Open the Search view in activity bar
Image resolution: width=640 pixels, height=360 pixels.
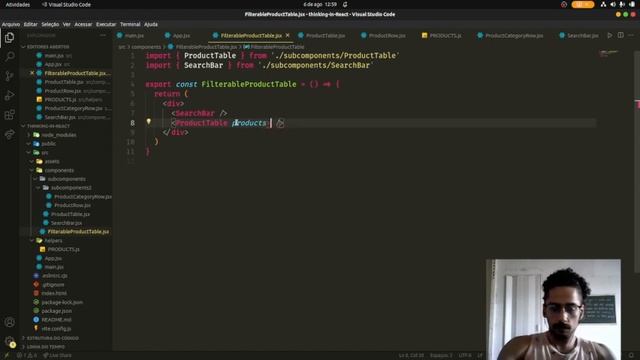9,56
